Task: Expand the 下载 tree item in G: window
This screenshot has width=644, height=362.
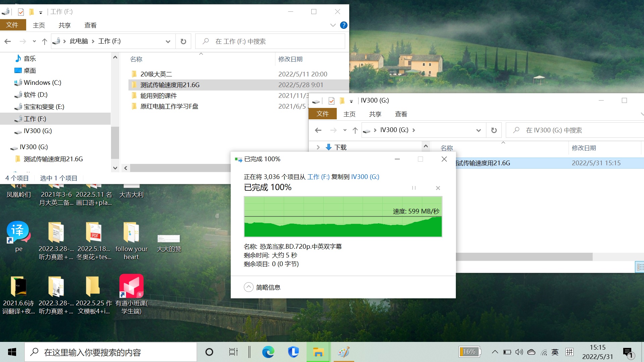Action: [x=318, y=147]
